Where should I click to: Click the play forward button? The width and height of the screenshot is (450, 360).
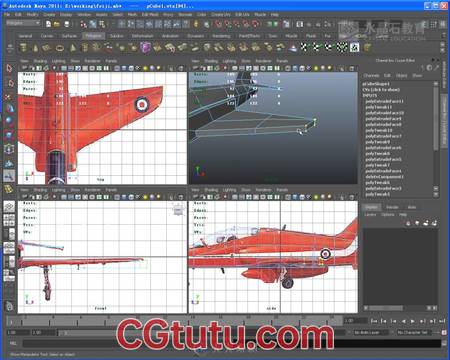tap(413, 321)
